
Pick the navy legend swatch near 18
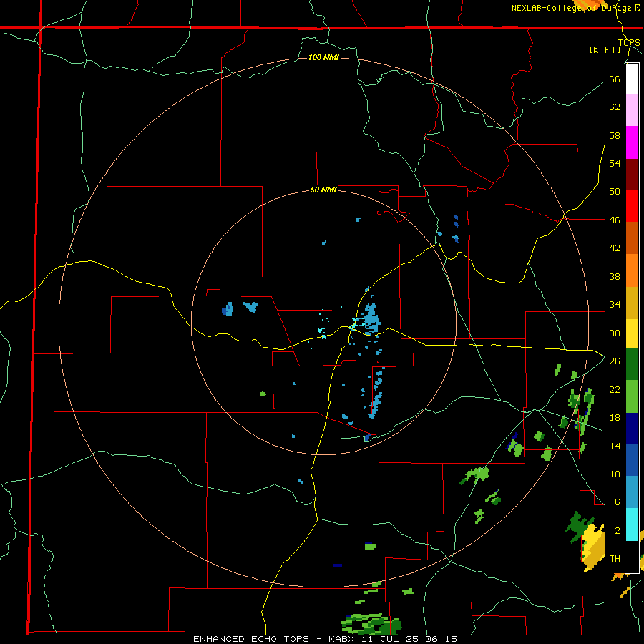(x=632, y=429)
